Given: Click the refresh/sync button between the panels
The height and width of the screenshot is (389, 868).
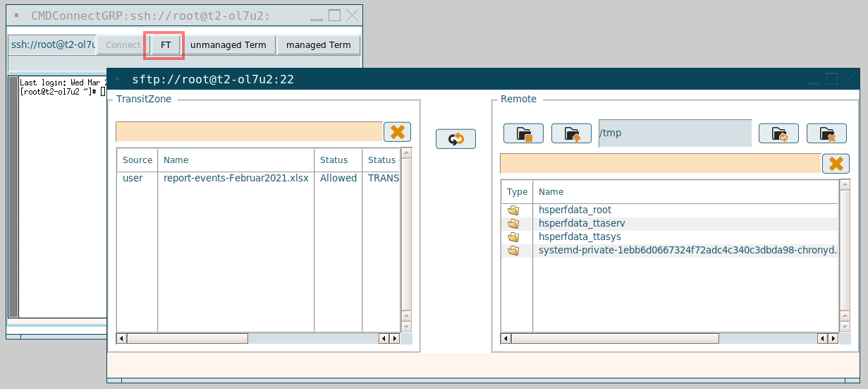Looking at the screenshot, I should coord(456,139).
